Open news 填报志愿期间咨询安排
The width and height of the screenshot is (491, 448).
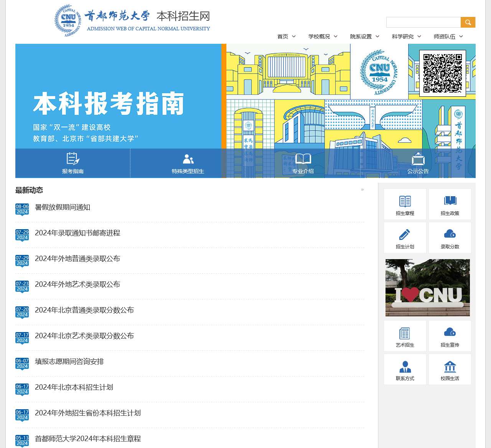point(69,362)
